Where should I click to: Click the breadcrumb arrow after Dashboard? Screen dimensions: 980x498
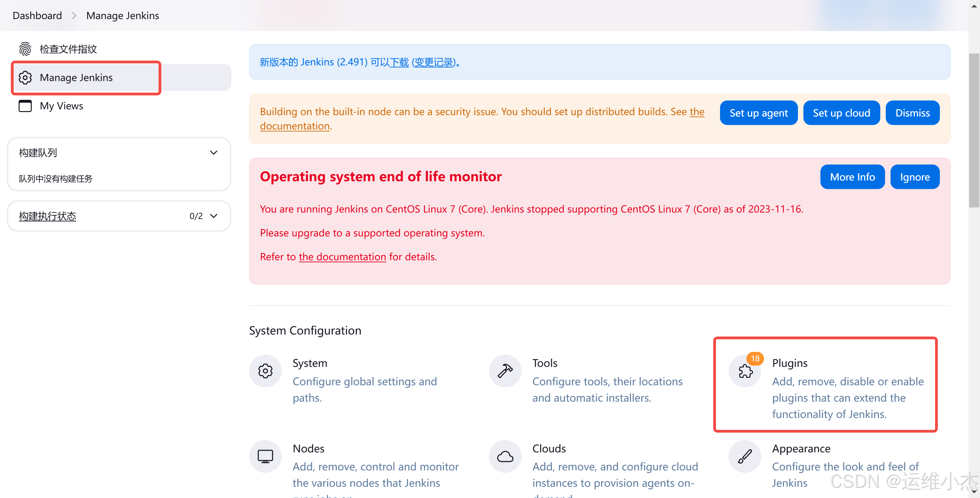tap(74, 16)
